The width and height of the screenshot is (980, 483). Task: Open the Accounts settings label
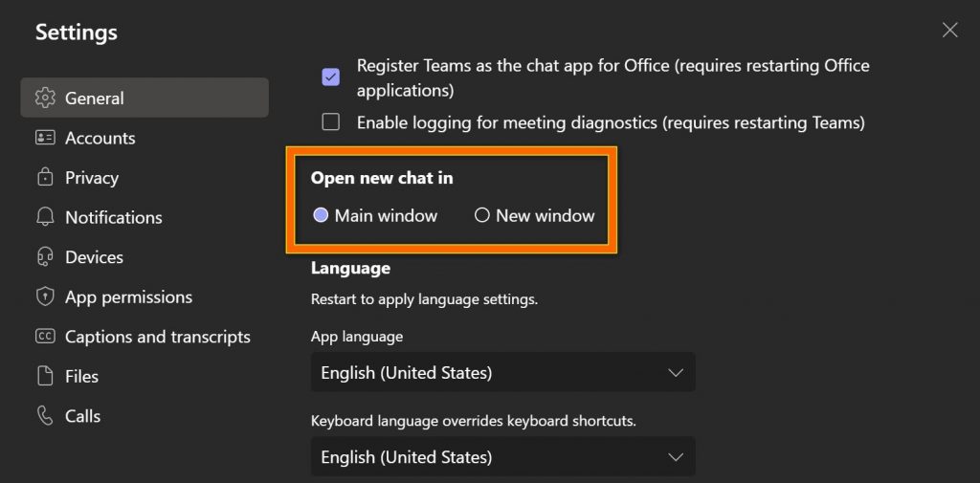click(100, 138)
